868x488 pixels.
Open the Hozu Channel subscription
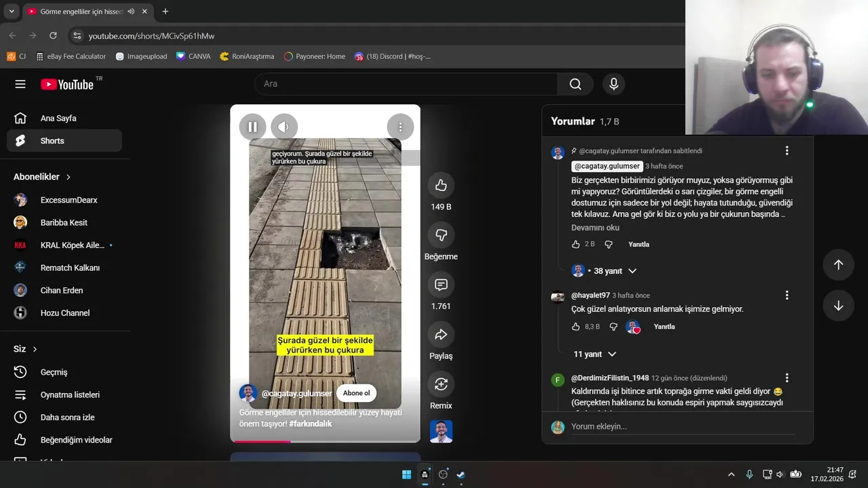click(64, 313)
